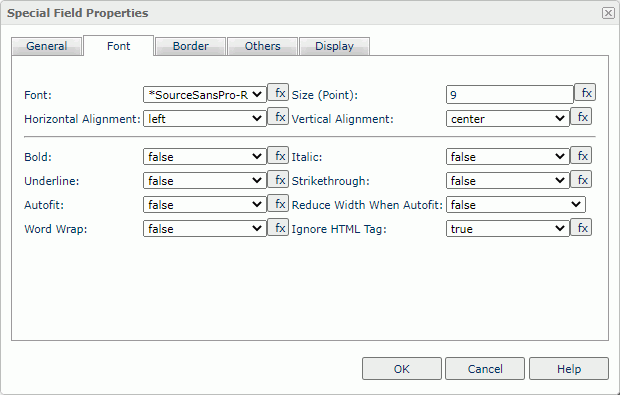Select the Font tab
Image resolution: width=620 pixels, height=395 pixels.
[119, 46]
